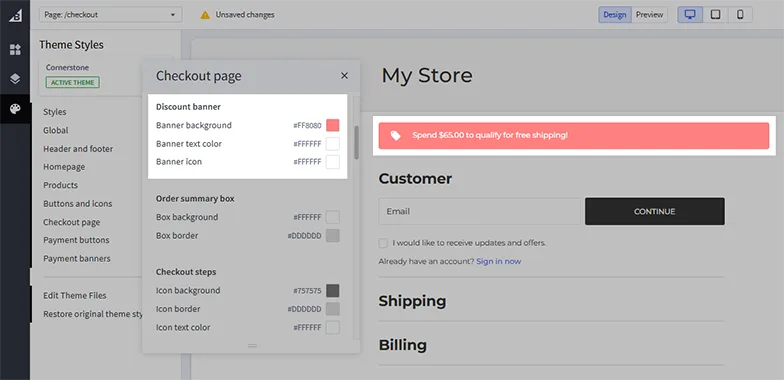Click the Customer step heading
784x380 pixels.
(415, 178)
